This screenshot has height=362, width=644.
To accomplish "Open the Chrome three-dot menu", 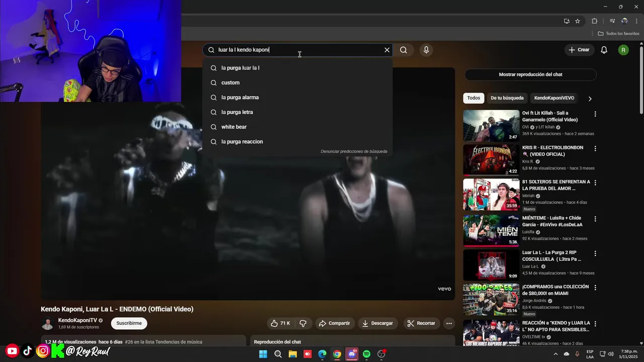I will tap(636, 21).
